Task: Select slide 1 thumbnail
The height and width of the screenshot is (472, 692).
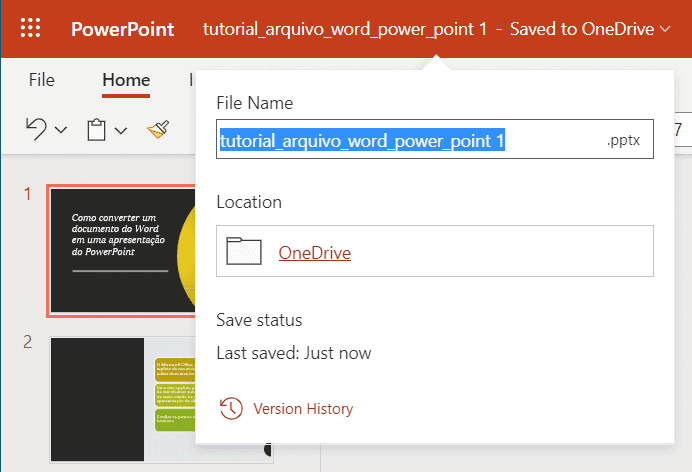Action: coord(122,251)
